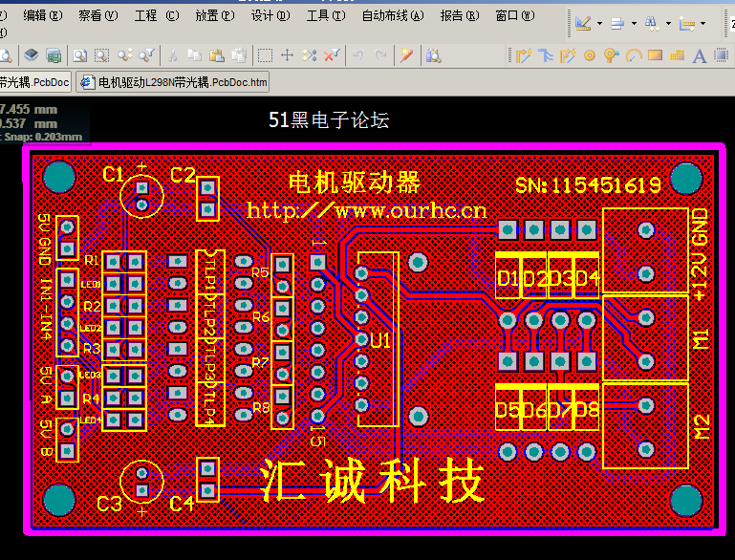735x560 pixels.
Task: Open the 工程(C) menu
Action: coord(157,15)
